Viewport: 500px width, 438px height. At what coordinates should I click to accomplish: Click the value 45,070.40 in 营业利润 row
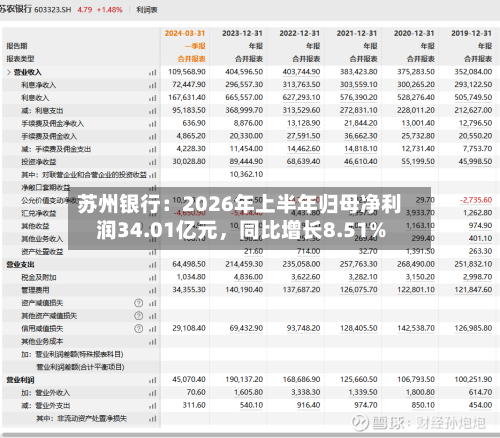click(x=189, y=379)
